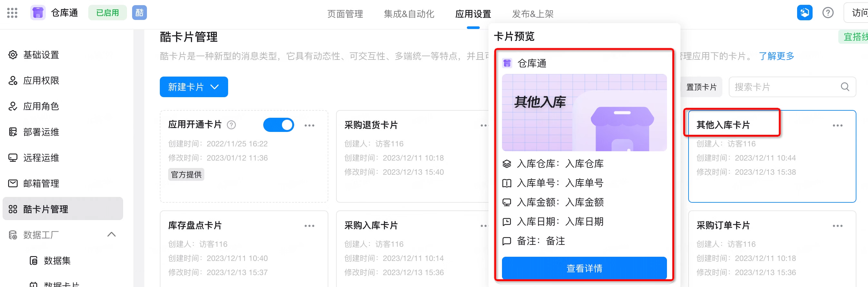Select the 库存盘点卡片 card title

tap(195, 226)
